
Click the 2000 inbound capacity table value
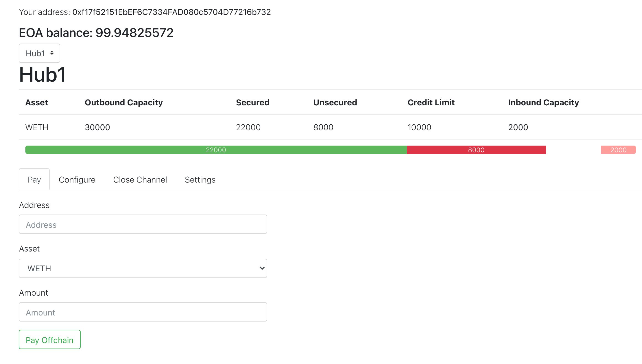coord(518,127)
